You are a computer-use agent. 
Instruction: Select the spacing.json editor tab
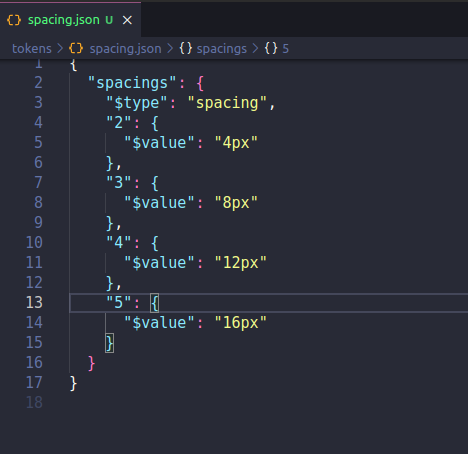point(70,20)
